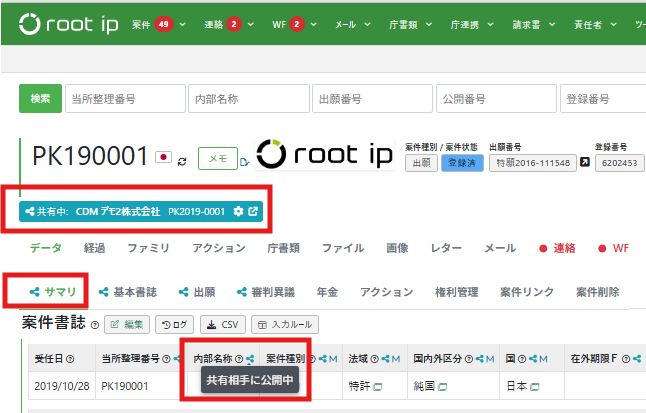646x413 pixels.
Task: Click the gear icon in the 共有中 share banner
Action: 238,211
